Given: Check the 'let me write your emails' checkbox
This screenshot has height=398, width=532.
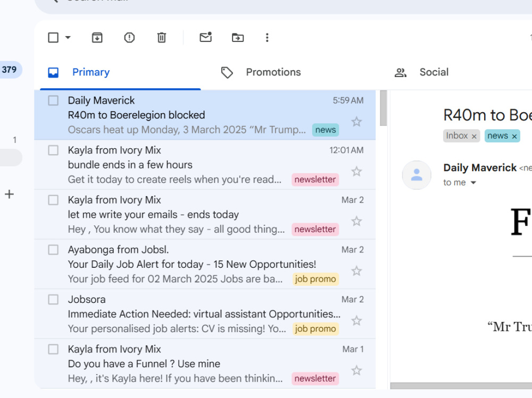Looking at the screenshot, I should [53, 200].
